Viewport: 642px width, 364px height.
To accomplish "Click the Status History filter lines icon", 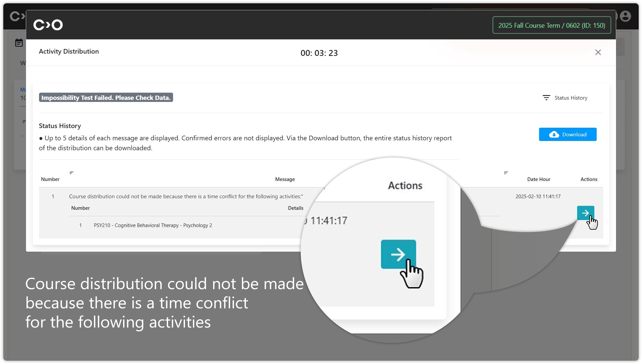I will [x=546, y=98].
